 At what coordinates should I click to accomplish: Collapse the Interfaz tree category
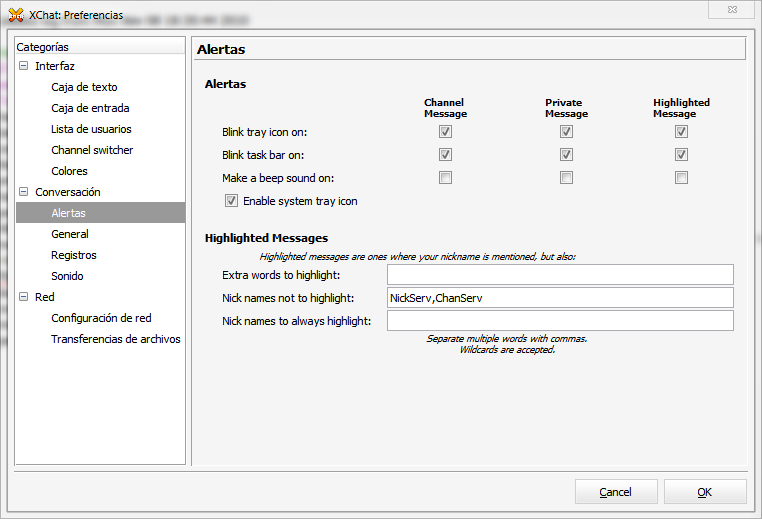click(x=23, y=66)
